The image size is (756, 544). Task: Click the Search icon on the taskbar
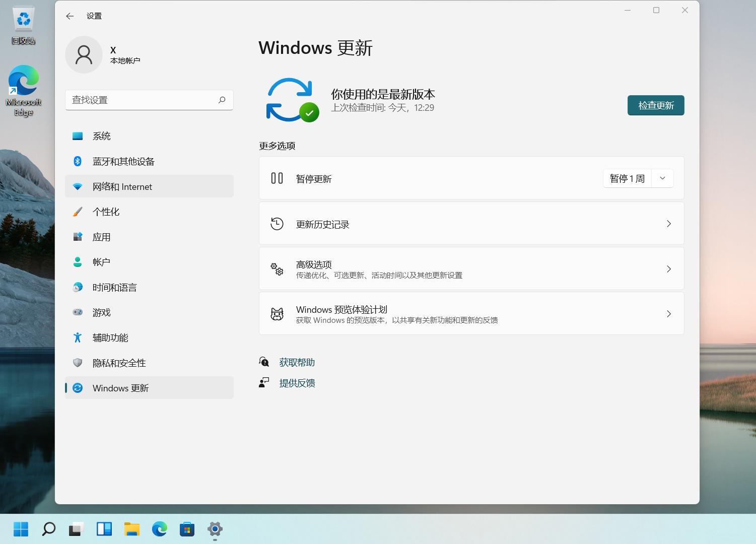(x=48, y=529)
